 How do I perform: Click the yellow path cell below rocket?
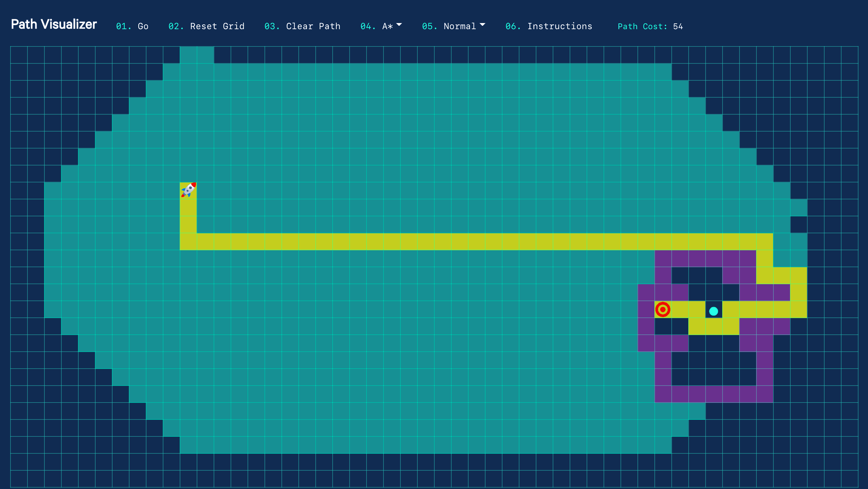pyautogui.click(x=188, y=208)
